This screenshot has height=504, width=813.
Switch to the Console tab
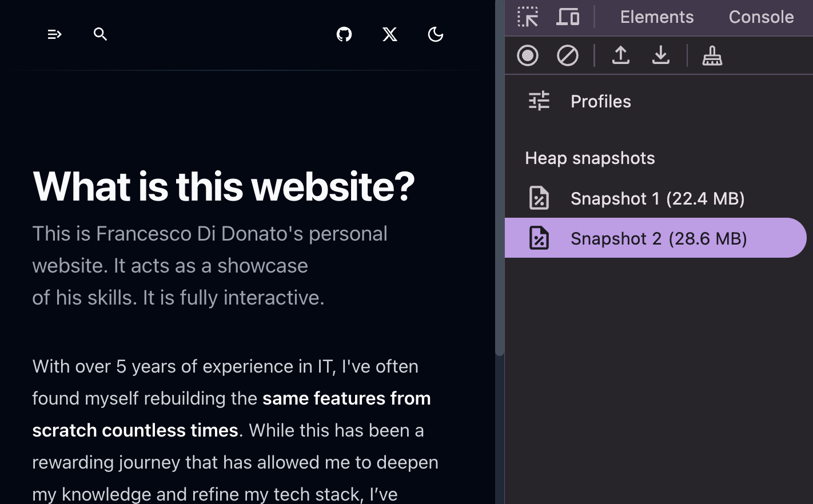point(761,17)
